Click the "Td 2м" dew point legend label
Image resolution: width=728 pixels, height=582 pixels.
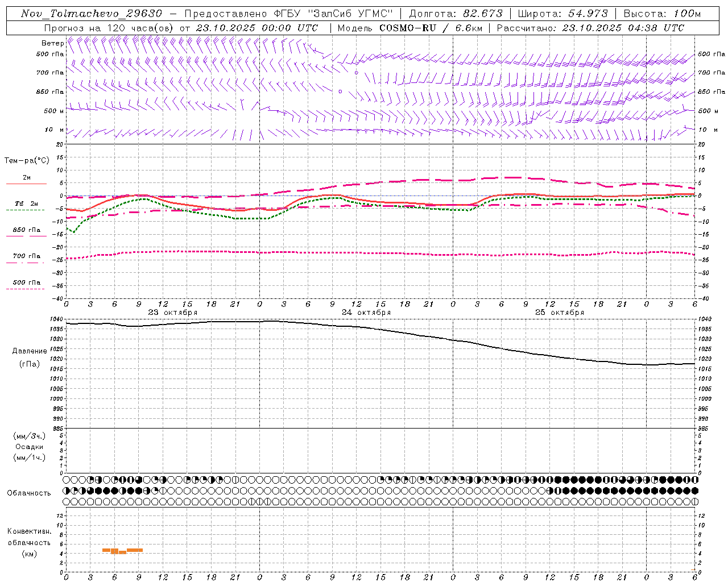(26, 203)
